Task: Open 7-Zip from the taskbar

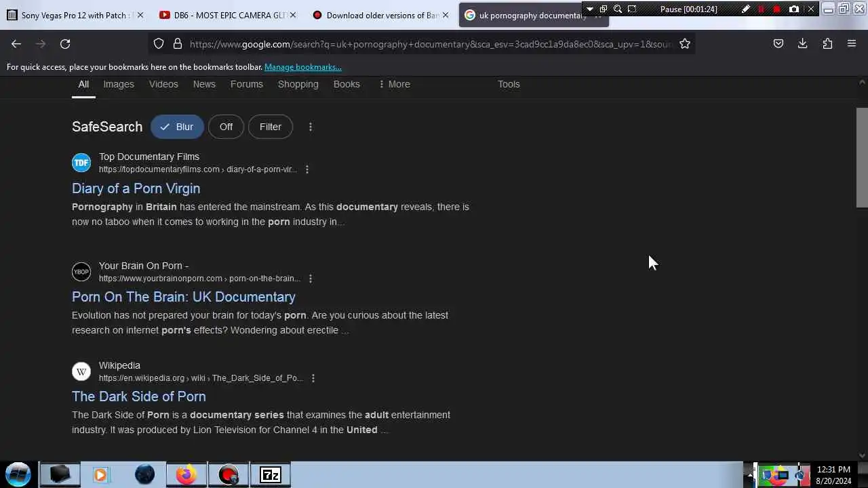Action: (x=271, y=474)
